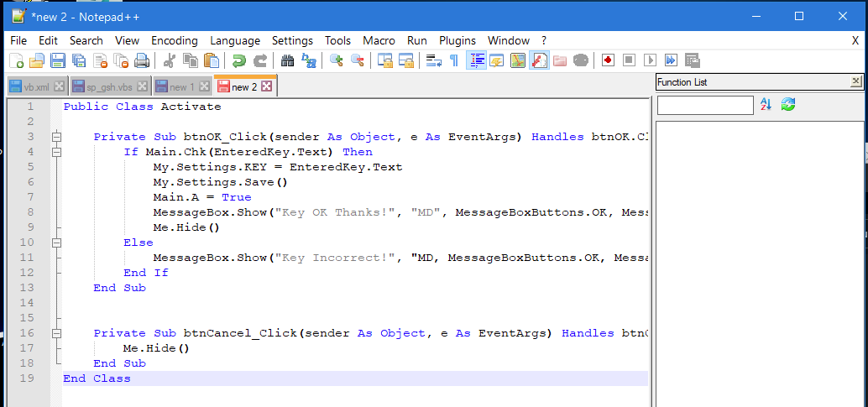Open the Search menu
The height and width of the screenshot is (407, 868).
coord(86,40)
